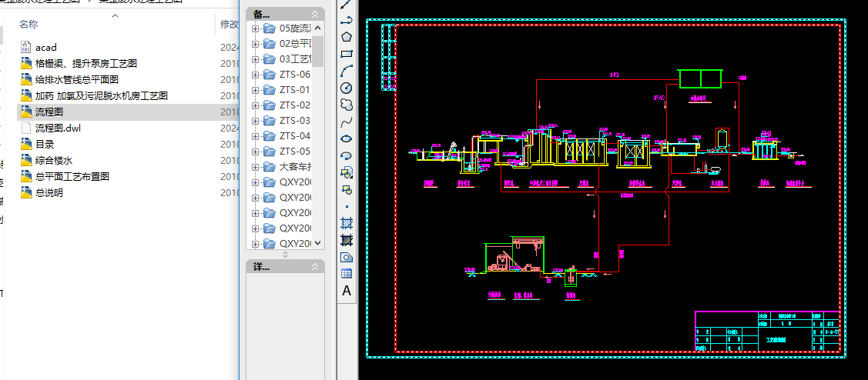Viewport: 868px width, 380px height.
Task: Select file 加药 加氯及污泥脱水机房工艺图
Action: [x=102, y=95]
